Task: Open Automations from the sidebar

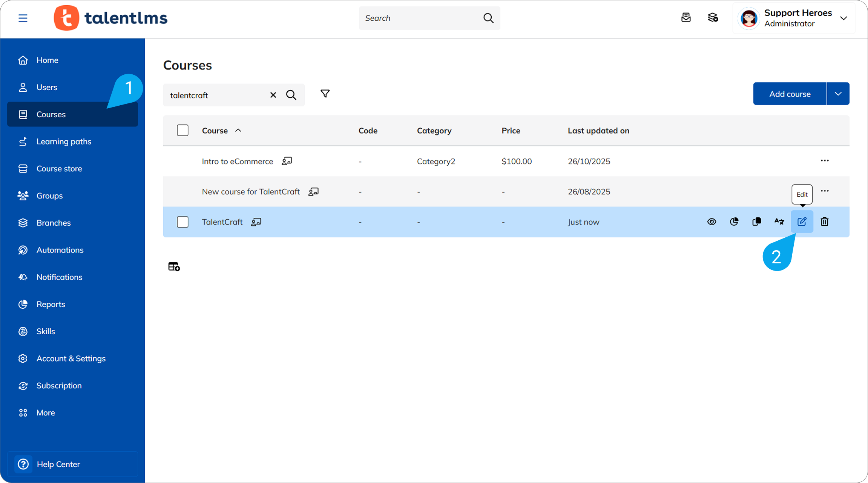Action: point(60,250)
